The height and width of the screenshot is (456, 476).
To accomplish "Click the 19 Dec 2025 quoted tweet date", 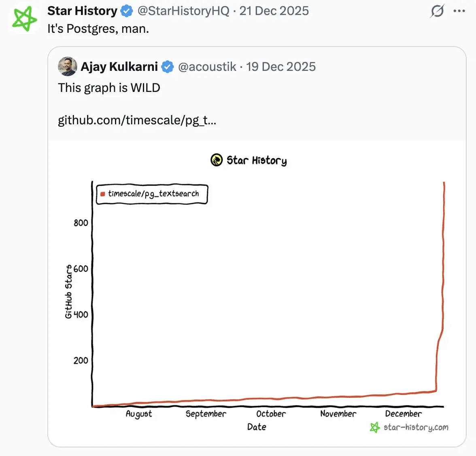I will (x=280, y=66).
